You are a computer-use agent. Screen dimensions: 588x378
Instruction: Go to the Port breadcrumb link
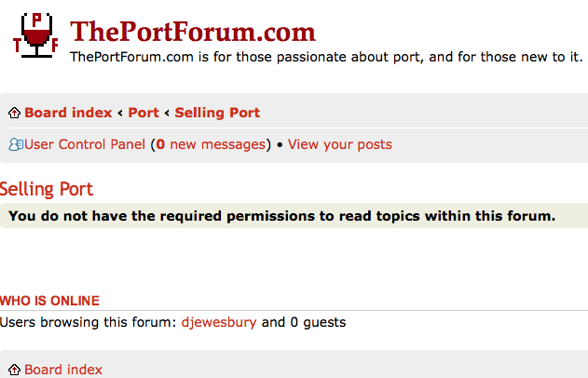click(144, 113)
